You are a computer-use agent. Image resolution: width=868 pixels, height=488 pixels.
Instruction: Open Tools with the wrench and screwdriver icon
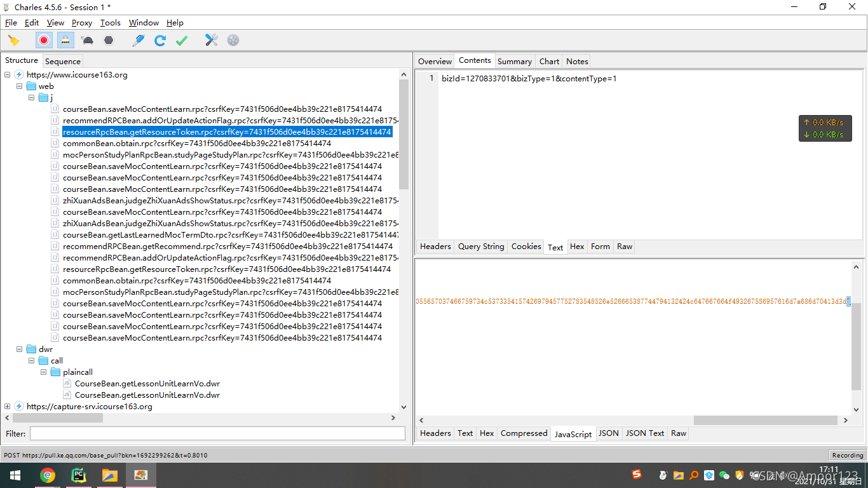(x=212, y=41)
